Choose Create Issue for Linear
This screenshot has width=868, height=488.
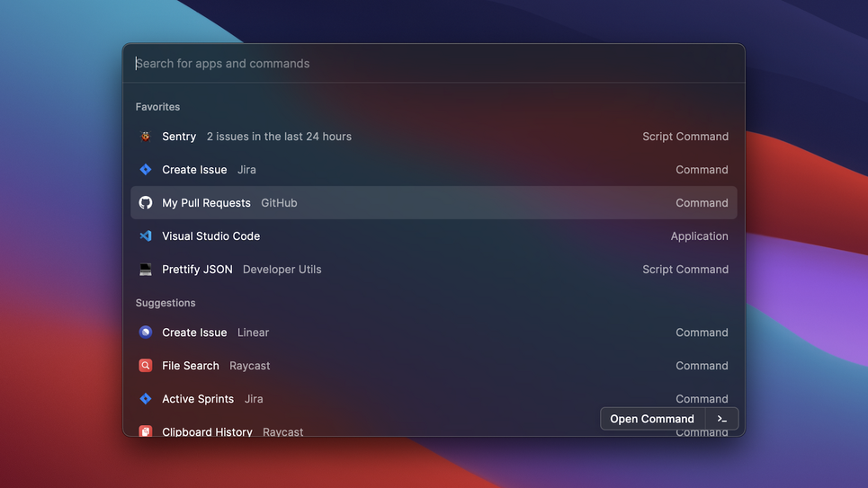coord(434,332)
